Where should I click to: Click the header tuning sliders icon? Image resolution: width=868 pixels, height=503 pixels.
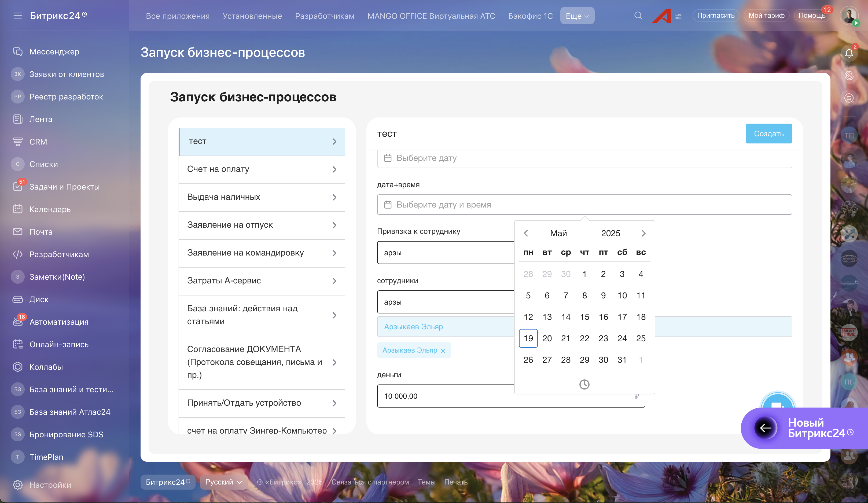tap(678, 16)
